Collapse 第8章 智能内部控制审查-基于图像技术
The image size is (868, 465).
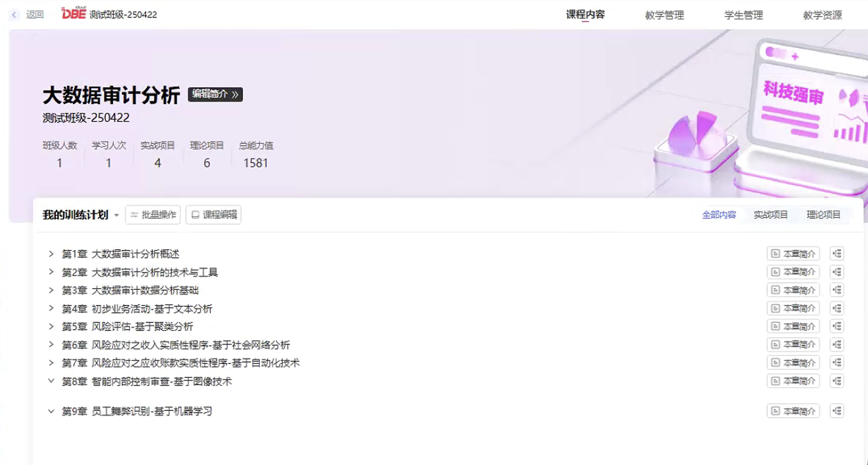coord(51,381)
